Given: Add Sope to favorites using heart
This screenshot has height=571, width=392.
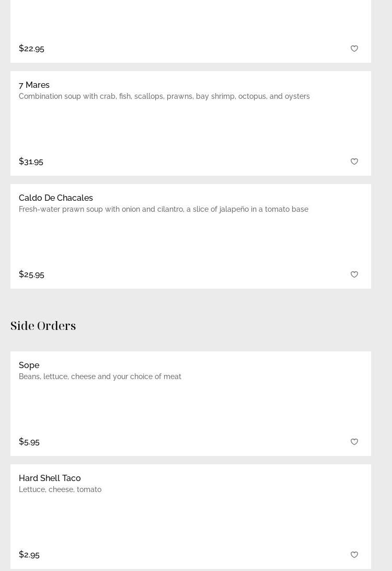Looking at the screenshot, I should click(354, 442).
